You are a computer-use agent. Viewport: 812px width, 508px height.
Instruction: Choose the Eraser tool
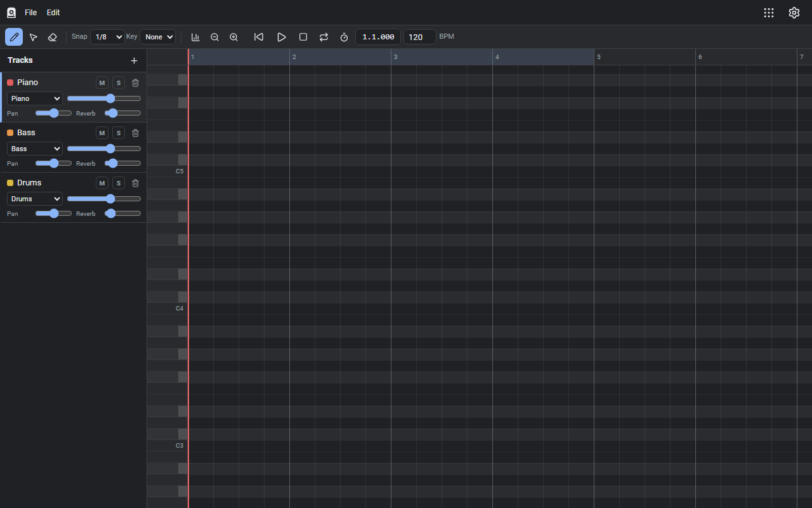pyautogui.click(x=53, y=37)
